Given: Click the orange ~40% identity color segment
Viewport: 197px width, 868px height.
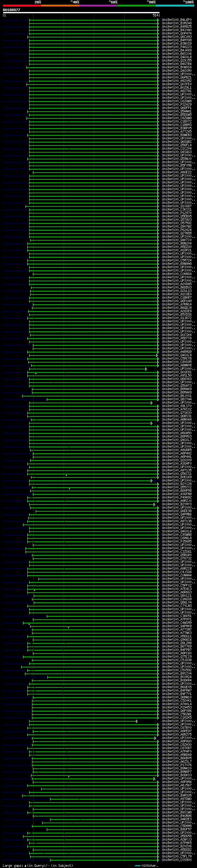Looking at the screenshot, I should coord(60,6).
